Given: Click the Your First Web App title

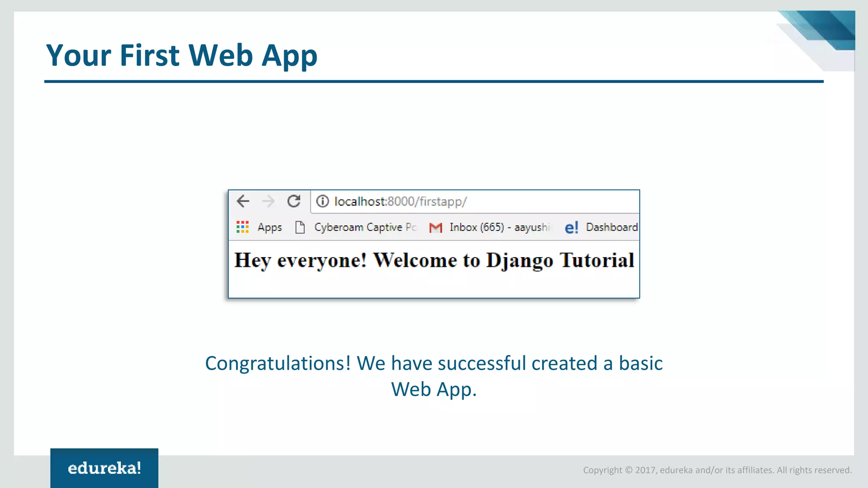Looking at the screenshot, I should [181, 55].
